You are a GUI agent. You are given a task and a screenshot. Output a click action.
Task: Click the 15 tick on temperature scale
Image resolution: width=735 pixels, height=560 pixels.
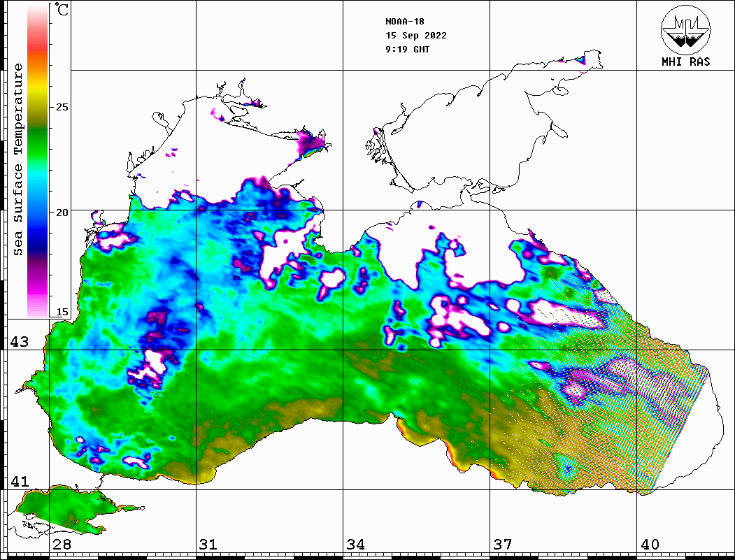[x=62, y=312]
